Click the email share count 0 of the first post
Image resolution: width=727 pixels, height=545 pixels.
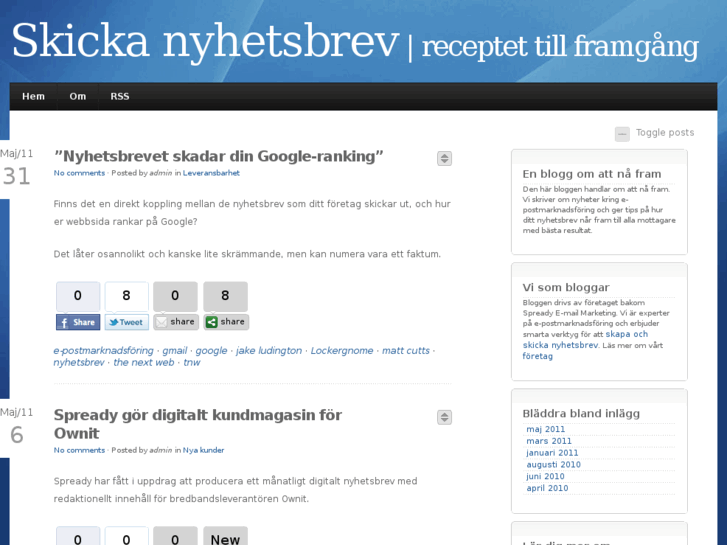[x=175, y=296]
